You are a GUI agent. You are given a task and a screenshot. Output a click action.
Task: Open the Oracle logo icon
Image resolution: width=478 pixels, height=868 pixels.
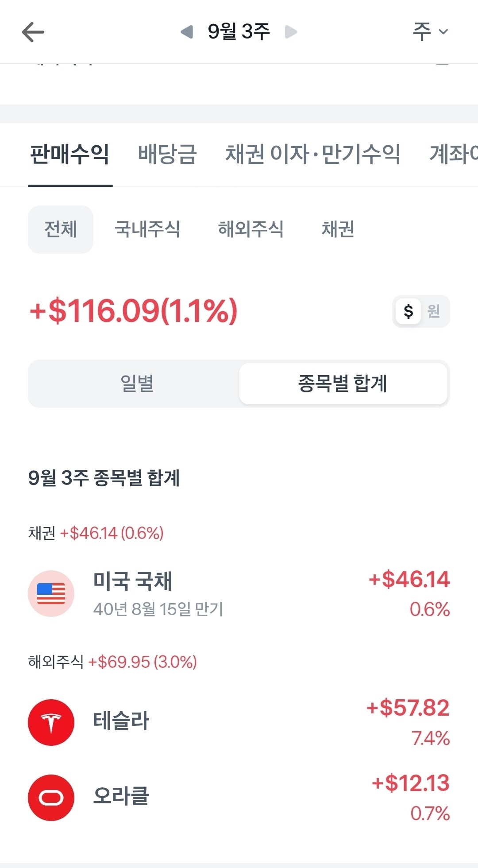[51, 798]
